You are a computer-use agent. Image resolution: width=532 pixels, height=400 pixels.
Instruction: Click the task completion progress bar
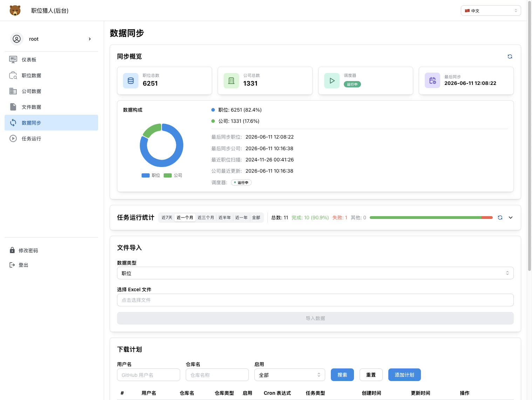(431, 218)
